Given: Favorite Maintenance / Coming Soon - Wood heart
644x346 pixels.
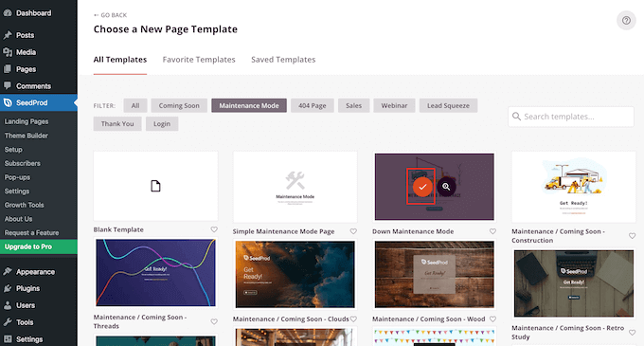Looking at the screenshot, I should (492, 319).
